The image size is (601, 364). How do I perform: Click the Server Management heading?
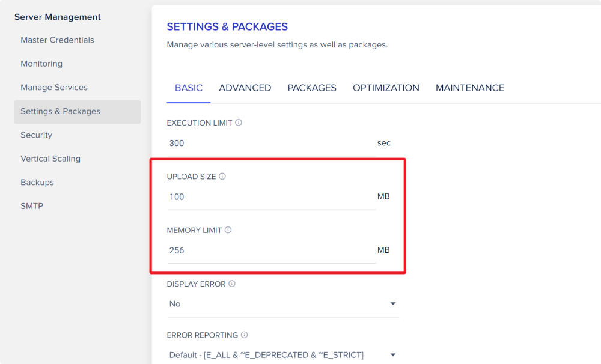[58, 17]
